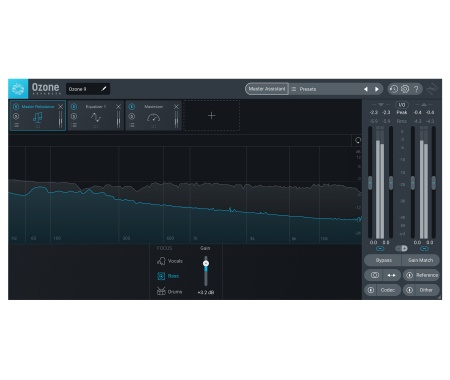Load the previous preset with left arrow
450x380 pixels.
[x=366, y=89]
